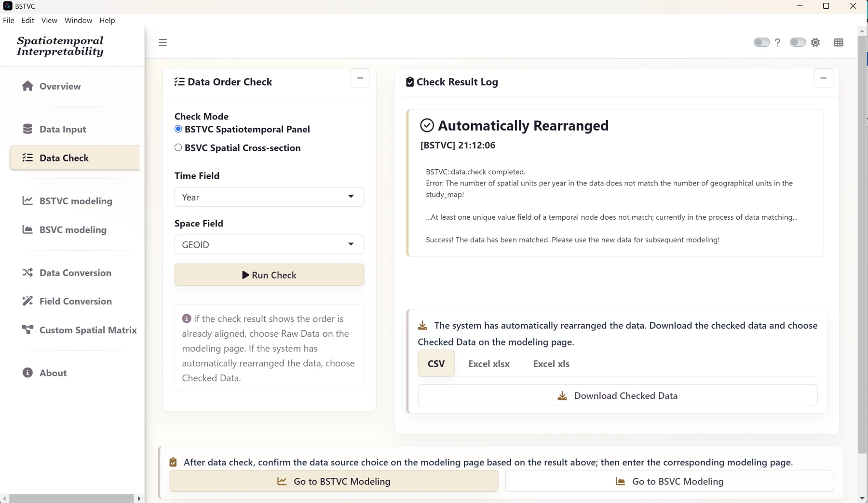Click the settings gear icon
Viewport: 868px width, 503px height.
pyautogui.click(x=815, y=42)
